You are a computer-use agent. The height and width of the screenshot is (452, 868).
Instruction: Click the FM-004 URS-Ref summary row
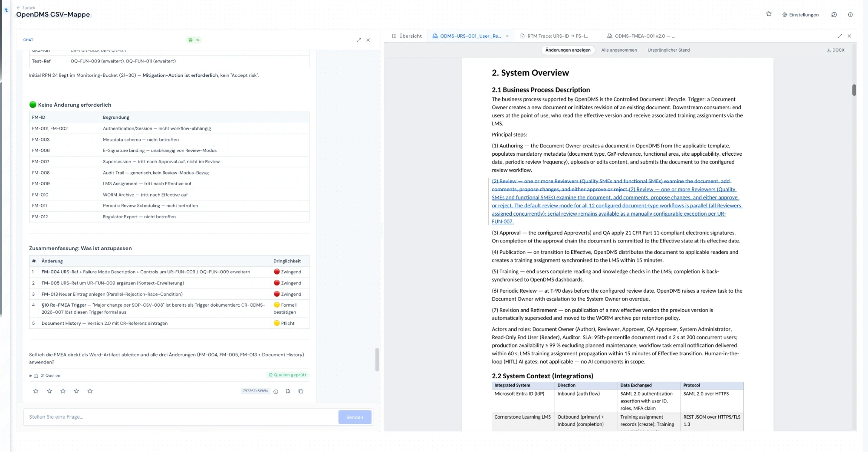tap(169, 272)
